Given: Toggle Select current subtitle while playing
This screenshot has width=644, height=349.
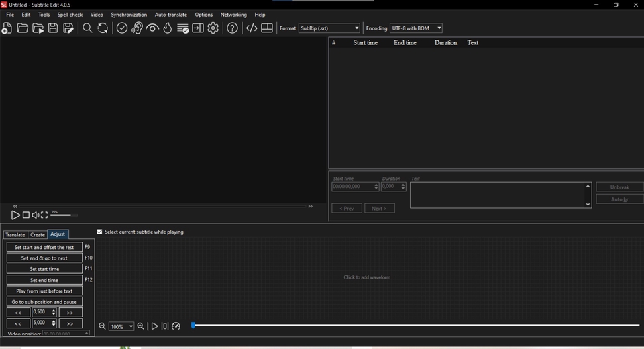Looking at the screenshot, I should 99,232.
